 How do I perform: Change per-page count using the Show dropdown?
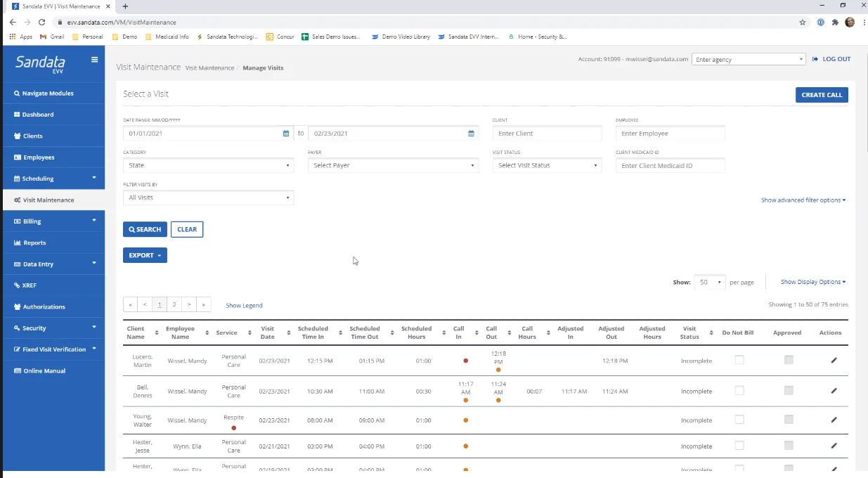pos(709,281)
